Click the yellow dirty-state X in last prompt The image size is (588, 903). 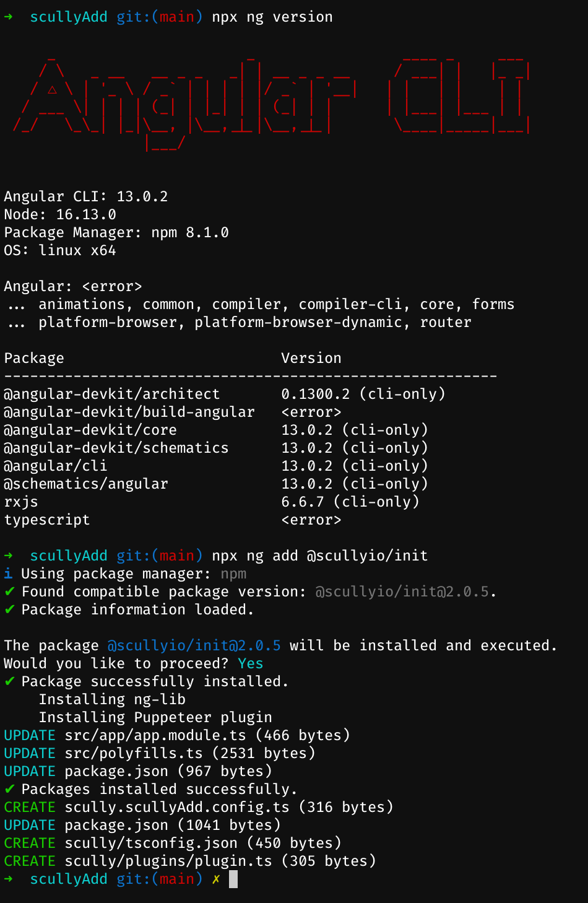(x=216, y=879)
